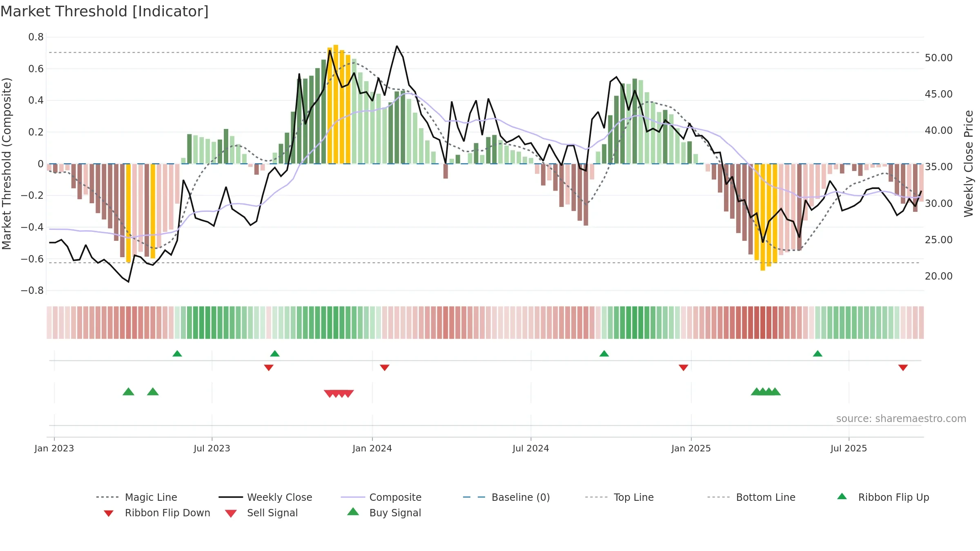The height and width of the screenshot is (551, 980).
Task: Click the 25.00 price axis label
Action: point(939,240)
